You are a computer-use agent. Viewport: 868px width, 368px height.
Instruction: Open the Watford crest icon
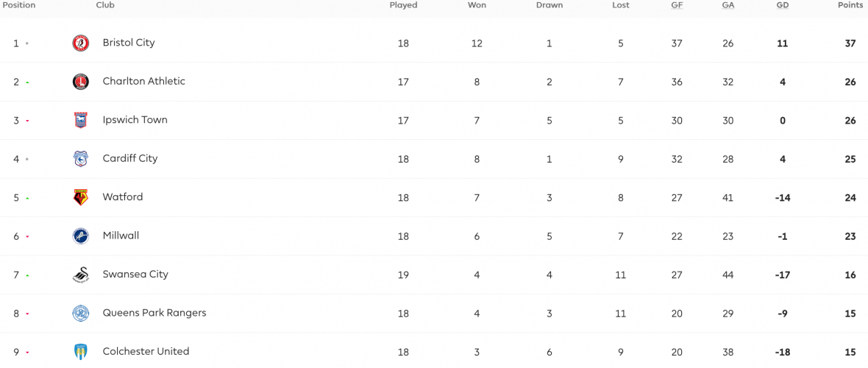click(x=81, y=197)
